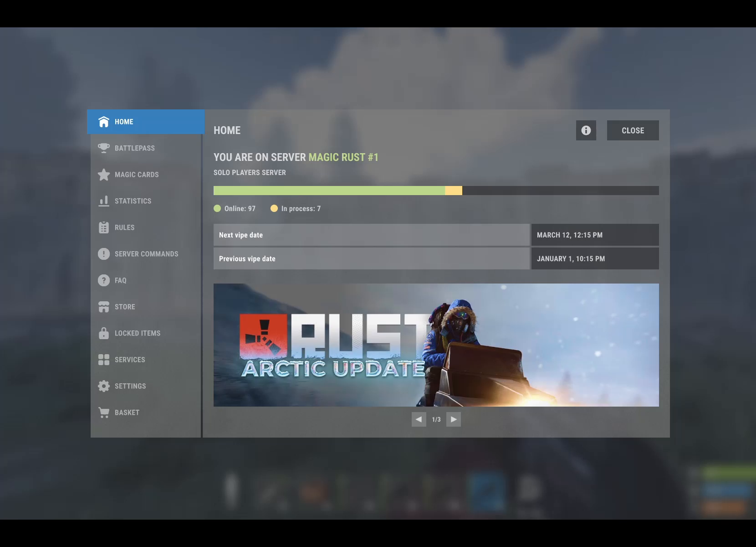Click the Rules clipboard icon

104,227
